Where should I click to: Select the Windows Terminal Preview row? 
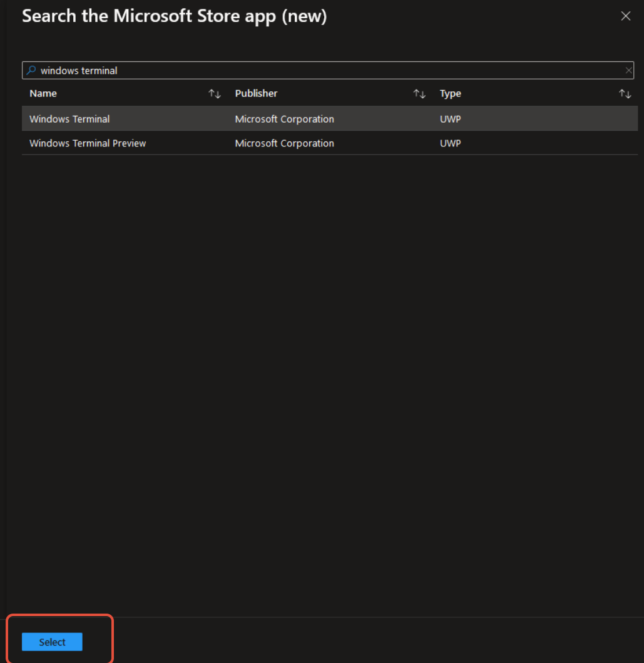coord(330,143)
